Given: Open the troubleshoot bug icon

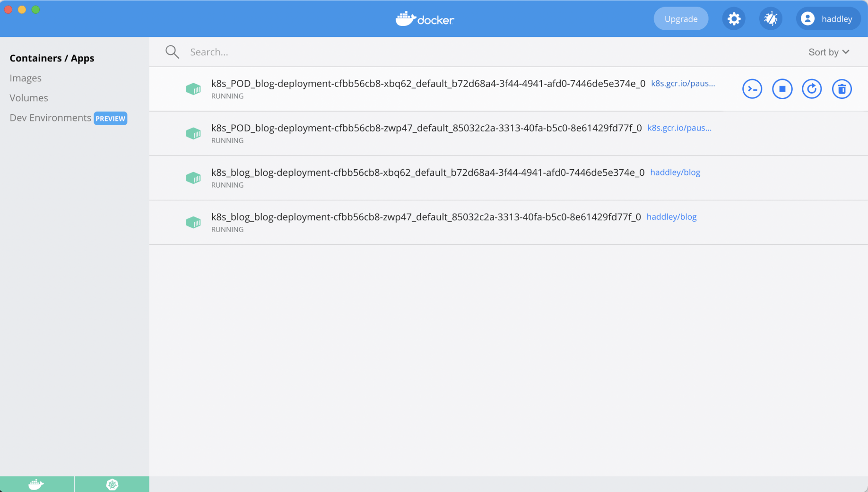Looking at the screenshot, I should (x=771, y=19).
